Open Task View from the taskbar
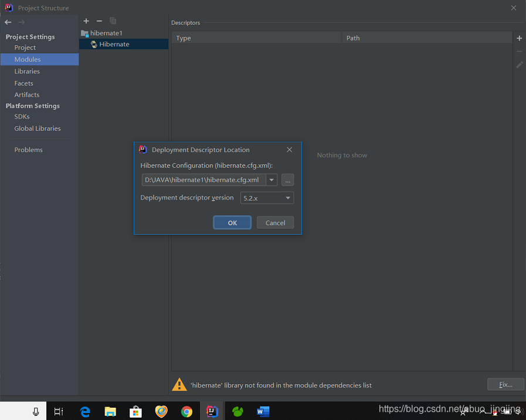The height and width of the screenshot is (420, 526). click(59, 412)
